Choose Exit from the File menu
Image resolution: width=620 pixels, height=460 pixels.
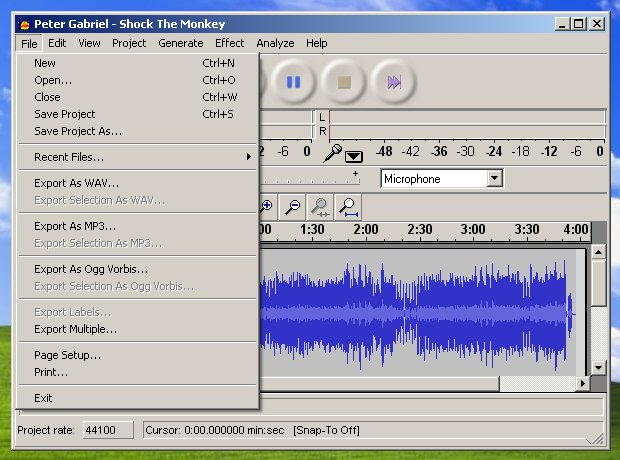138,398
